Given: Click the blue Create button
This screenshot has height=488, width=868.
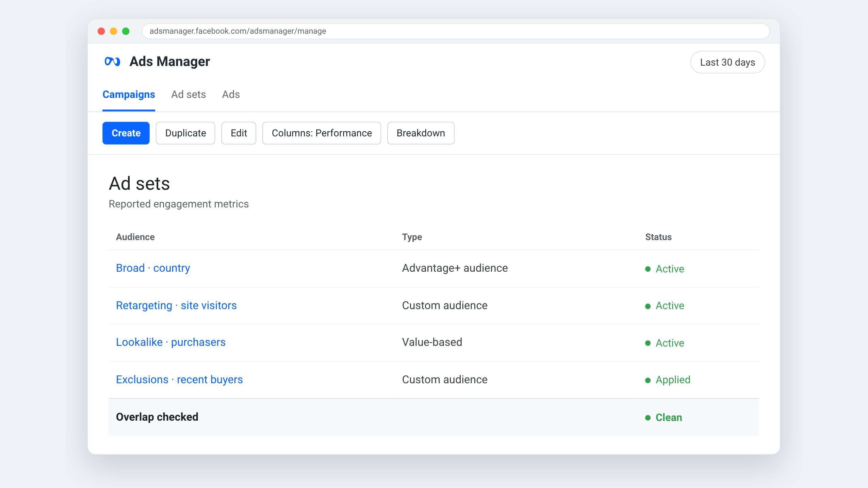Looking at the screenshot, I should tap(126, 133).
